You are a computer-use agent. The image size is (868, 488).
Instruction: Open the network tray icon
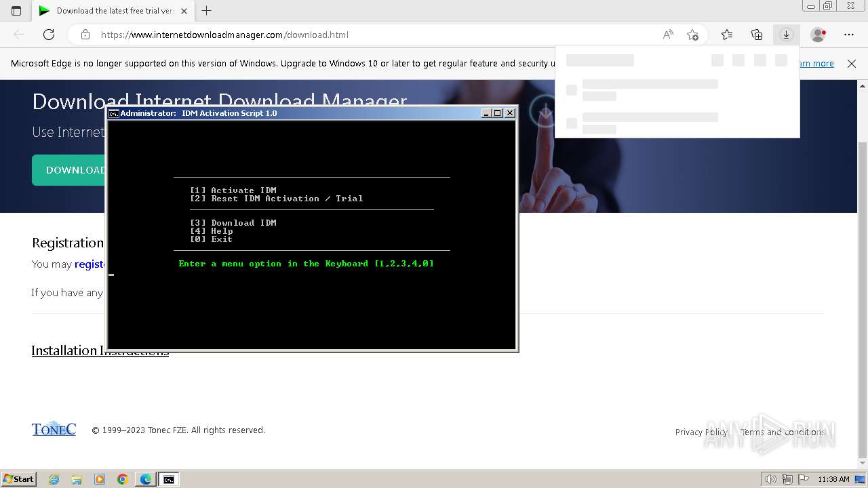pos(787,479)
